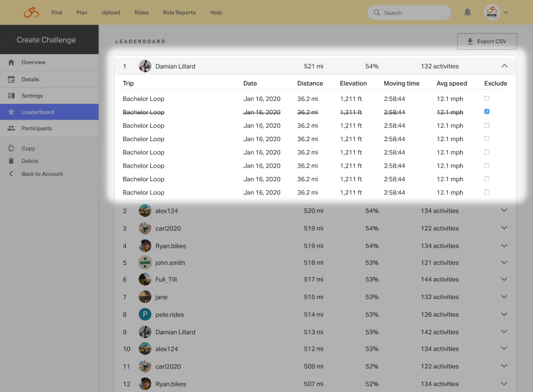Collapse Damian Lillard's rank 1 row
This screenshot has width=533, height=392.
click(504, 66)
